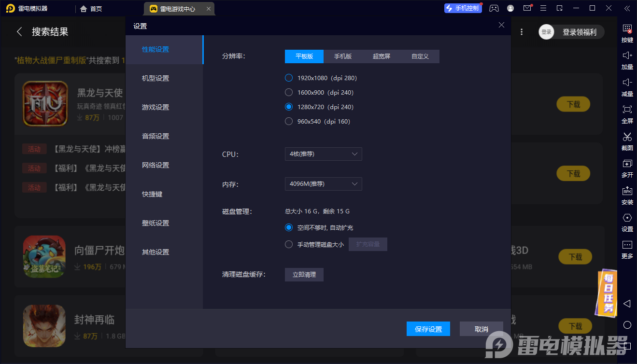Screen dimensions: 637x364
Task: Click the 每日任务 daily task banner
Action: pyautogui.click(x=608, y=293)
